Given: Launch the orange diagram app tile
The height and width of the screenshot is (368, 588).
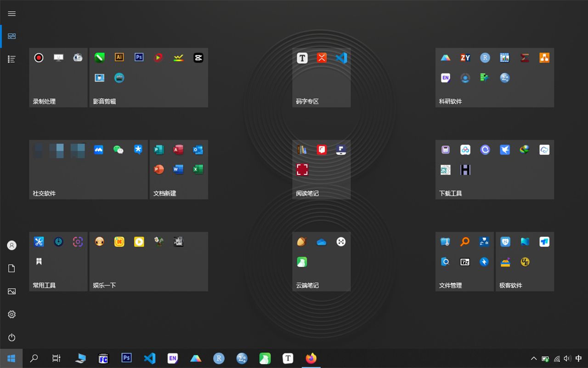Looking at the screenshot, I should pos(544,57).
